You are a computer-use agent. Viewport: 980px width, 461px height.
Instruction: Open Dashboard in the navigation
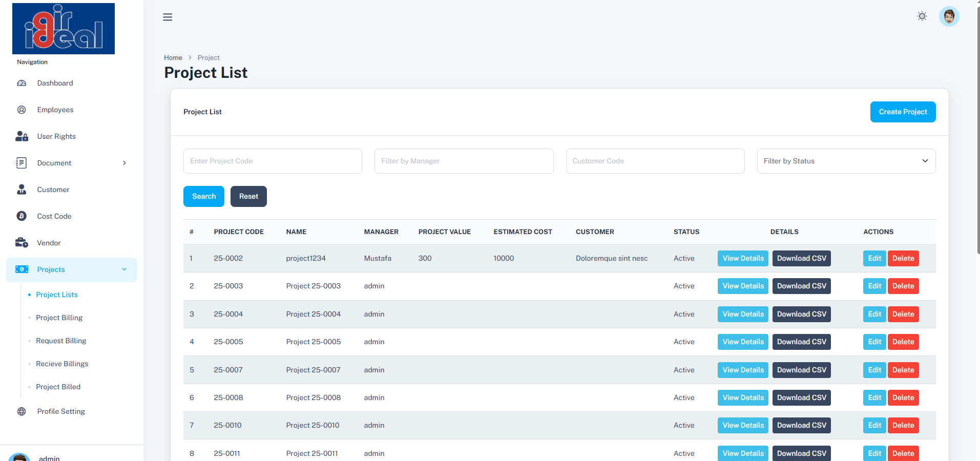pyautogui.click(x=55, y=83)
